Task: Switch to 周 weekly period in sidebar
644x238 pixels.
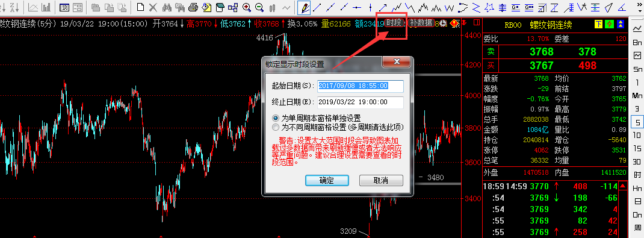Action: point(637,227)
